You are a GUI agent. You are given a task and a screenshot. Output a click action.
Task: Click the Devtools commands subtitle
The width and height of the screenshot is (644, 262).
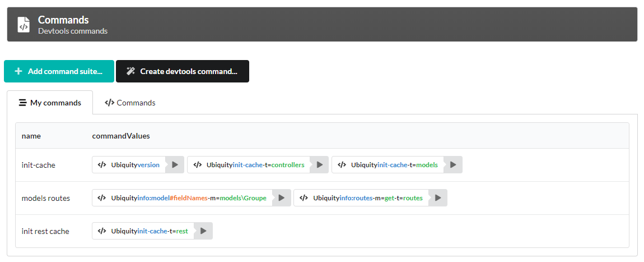click(73, 31)
